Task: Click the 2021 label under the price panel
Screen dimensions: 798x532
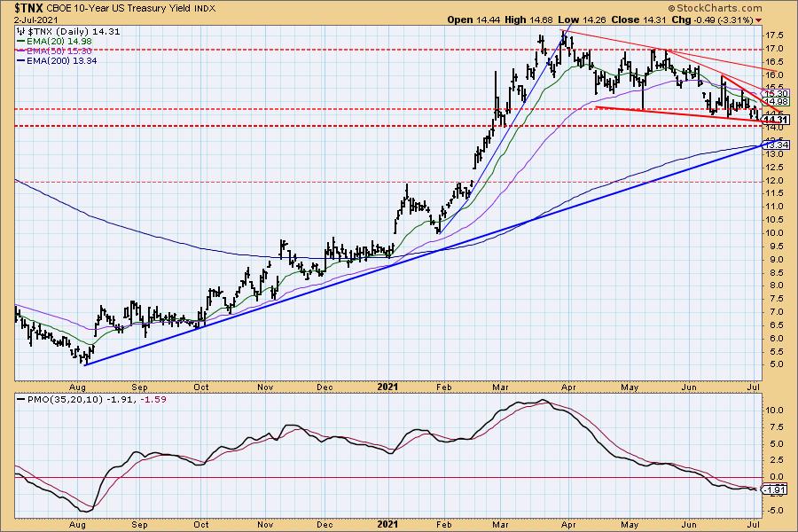Action: point(387,387)
